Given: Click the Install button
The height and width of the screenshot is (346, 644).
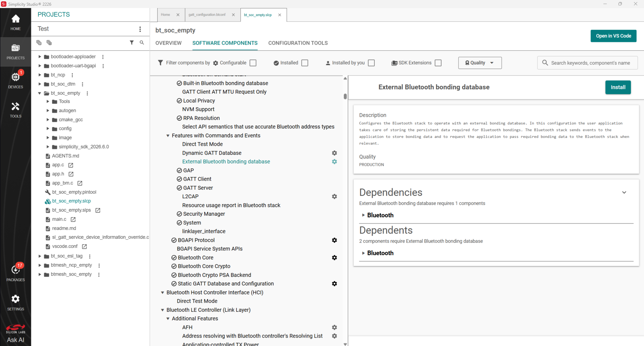Looking at the screenshot, I should (x=618, y=87).
